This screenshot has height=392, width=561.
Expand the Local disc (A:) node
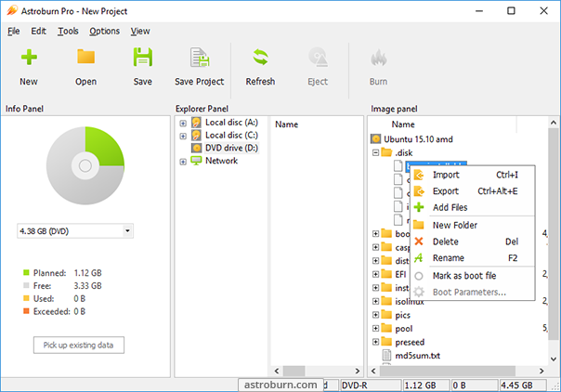[x=183, y=124]
